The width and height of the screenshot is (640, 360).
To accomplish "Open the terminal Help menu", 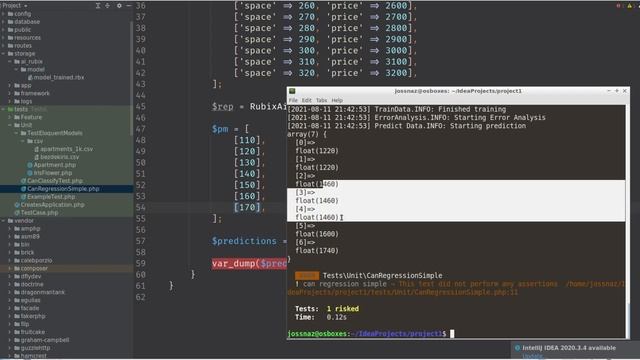I will point(337,100).
